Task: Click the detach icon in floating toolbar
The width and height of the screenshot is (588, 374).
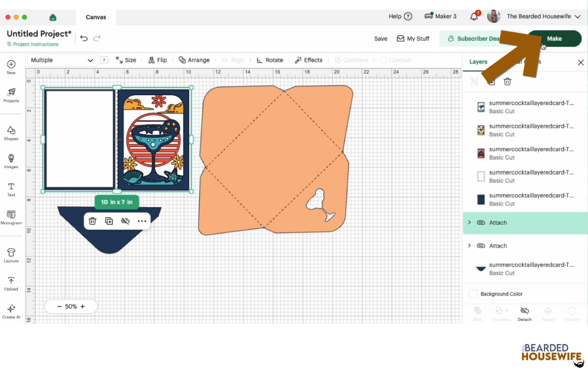Action: 125,221
